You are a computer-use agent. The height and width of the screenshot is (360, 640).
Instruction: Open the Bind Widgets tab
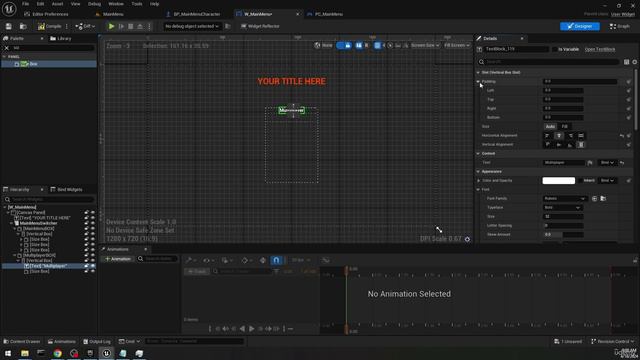click(67, 189)
